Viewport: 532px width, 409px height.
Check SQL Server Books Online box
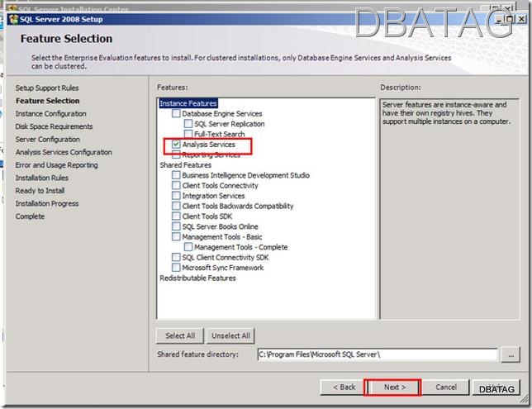pyautogui.click(x=176, y=226)
